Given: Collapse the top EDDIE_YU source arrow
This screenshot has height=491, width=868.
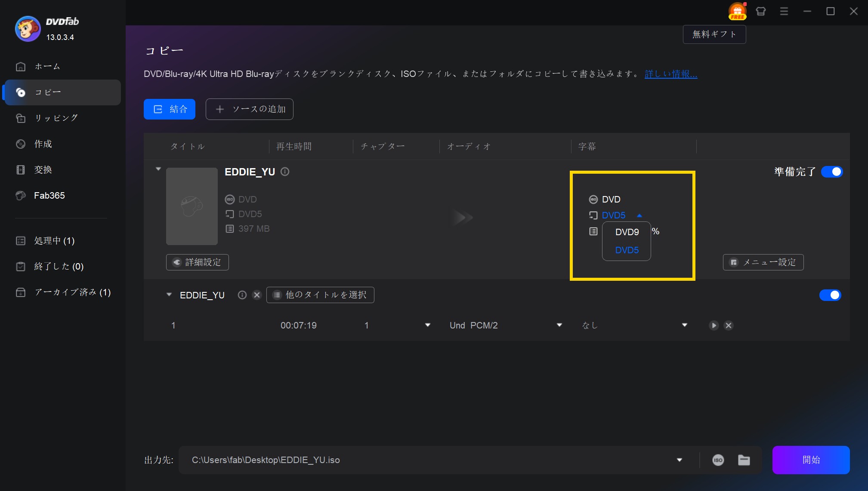Looking at the screenshot, I should pos(158,169).
